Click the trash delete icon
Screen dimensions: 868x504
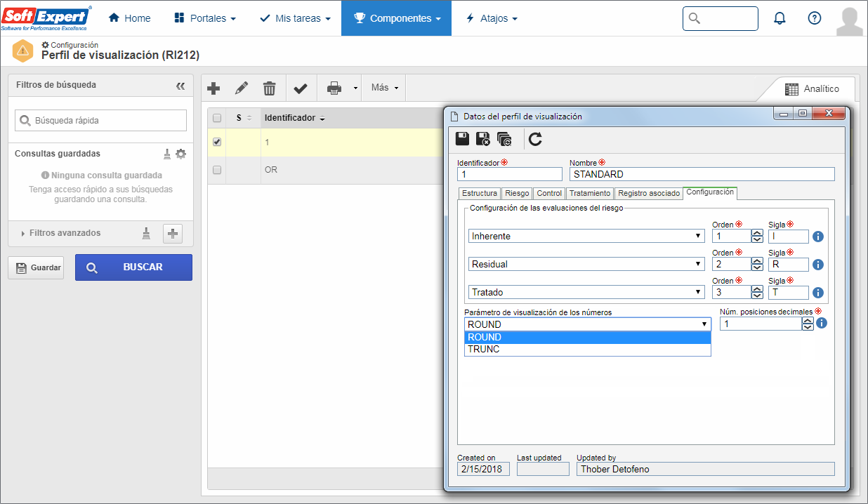(269, 88)
